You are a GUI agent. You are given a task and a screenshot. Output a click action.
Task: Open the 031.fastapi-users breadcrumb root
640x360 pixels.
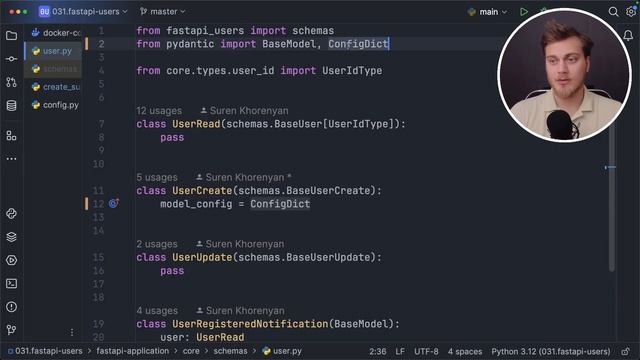click(45, 351)
